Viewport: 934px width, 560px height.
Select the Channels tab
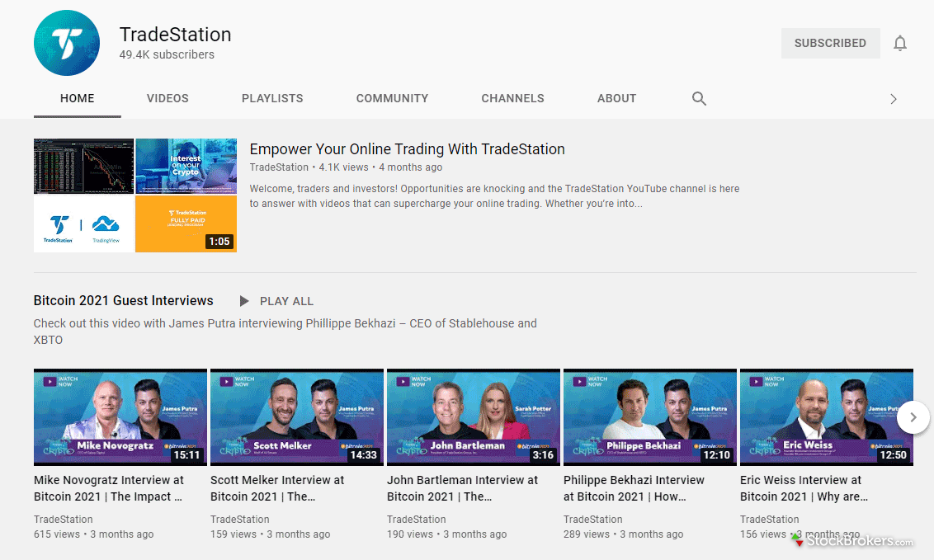(x=512, y=98)
